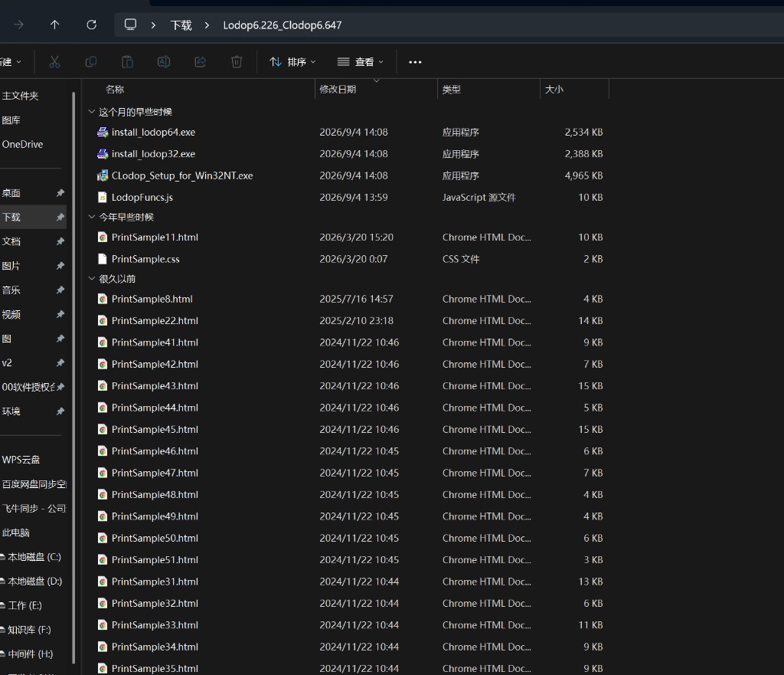This screenshot has height=675, width=784.
Task: Click the pin icon beside 文档
Action: [x=60, y=241]
